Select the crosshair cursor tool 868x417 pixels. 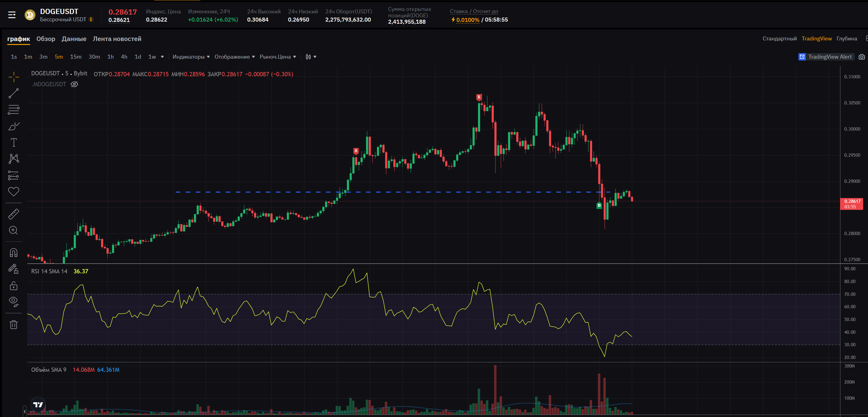click(13, 77)
